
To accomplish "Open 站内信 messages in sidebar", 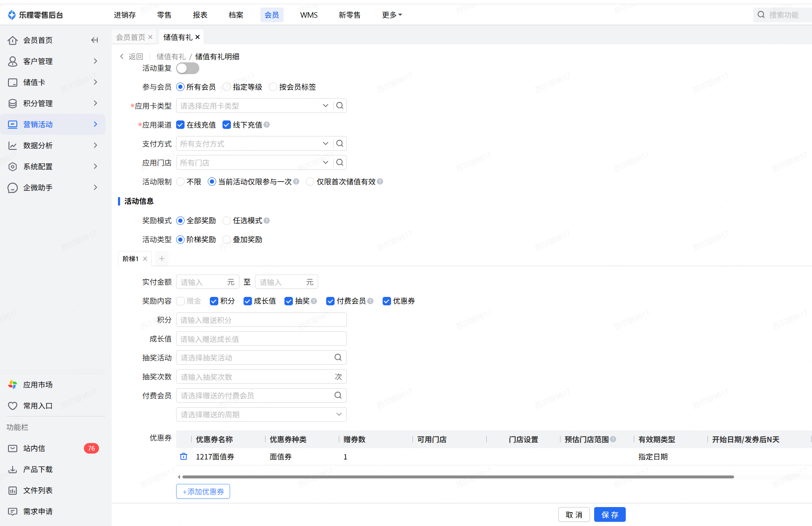I will [34, 448].
